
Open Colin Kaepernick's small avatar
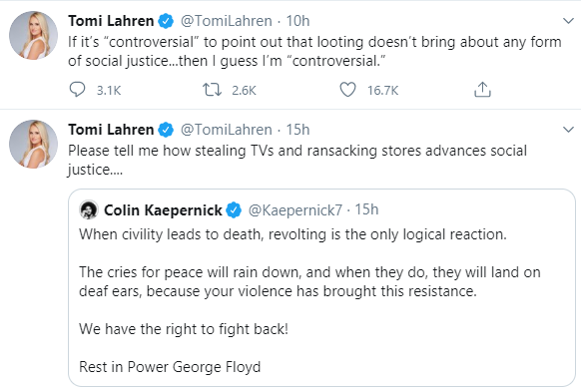point(89,209)
